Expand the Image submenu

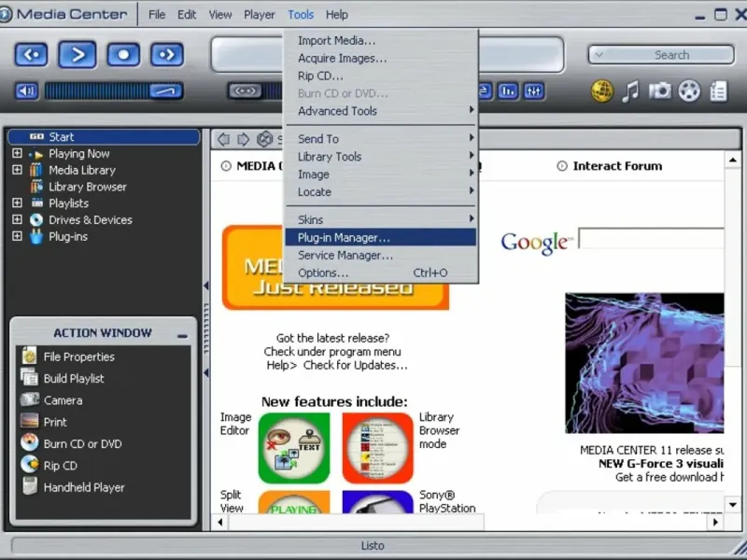pos(381,175)
